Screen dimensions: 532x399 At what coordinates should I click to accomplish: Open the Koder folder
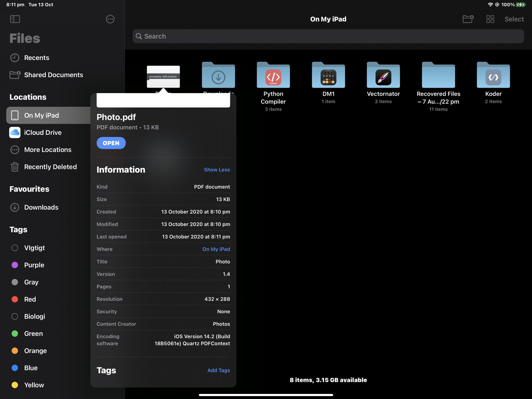493,76
